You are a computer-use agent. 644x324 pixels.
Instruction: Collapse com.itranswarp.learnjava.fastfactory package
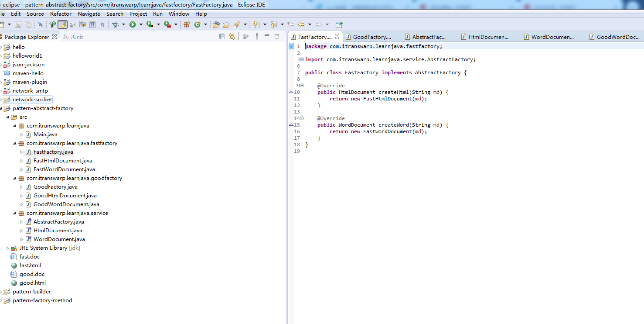coord(14,143)
